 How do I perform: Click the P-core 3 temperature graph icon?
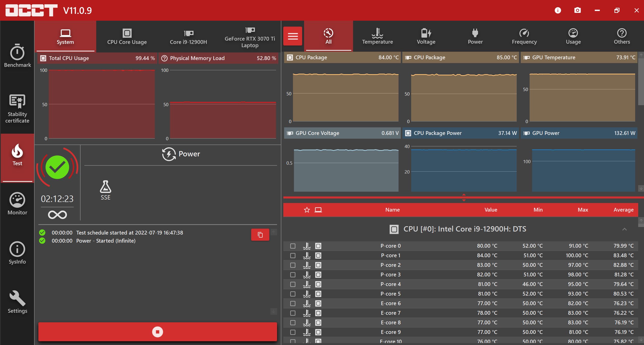pos(307,275)
